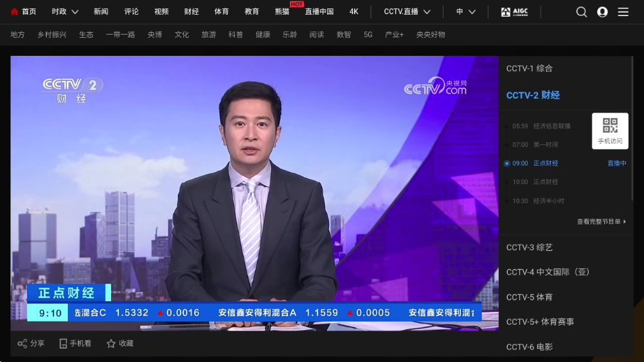644x362 pixels.
Task: Go to the 科普 section
Action: point(235,35)
